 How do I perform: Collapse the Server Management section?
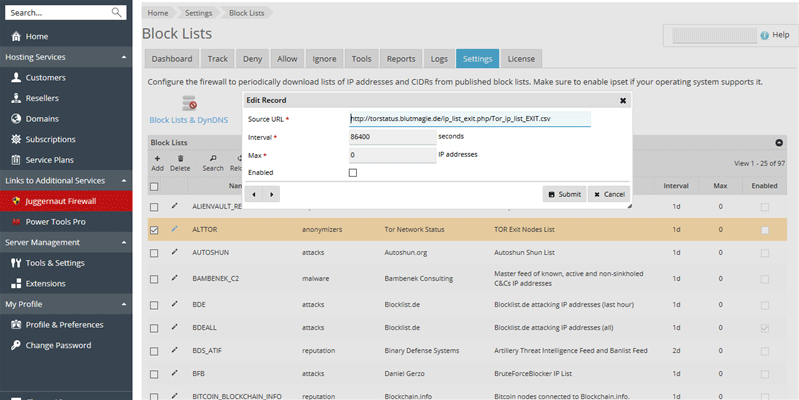[x=122, y=242]
